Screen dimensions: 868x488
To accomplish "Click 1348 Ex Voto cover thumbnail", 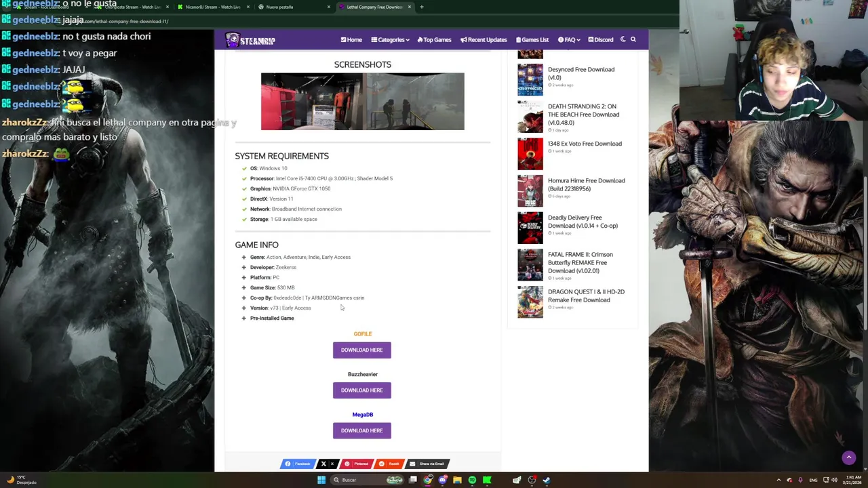I will 530,154.
